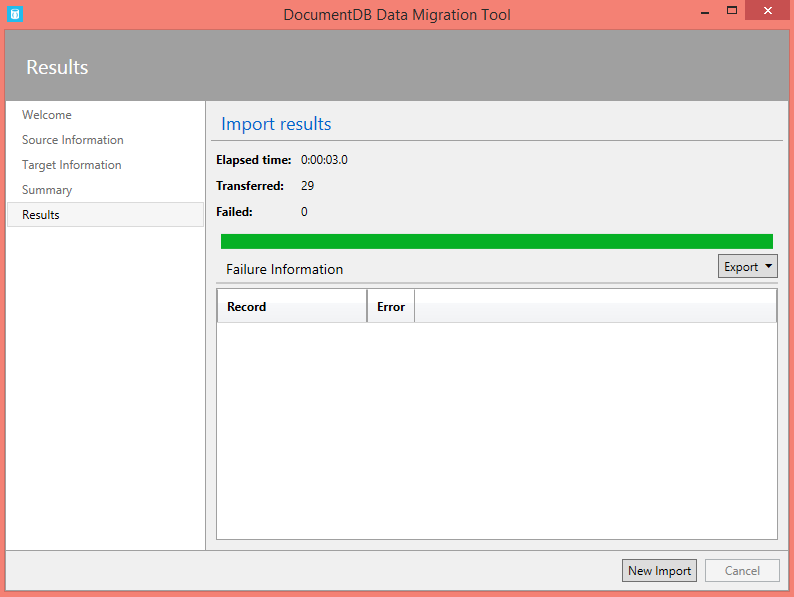Click the elapsed time value 0:00:03.0

pyautogui.click(x=324, y=160)
